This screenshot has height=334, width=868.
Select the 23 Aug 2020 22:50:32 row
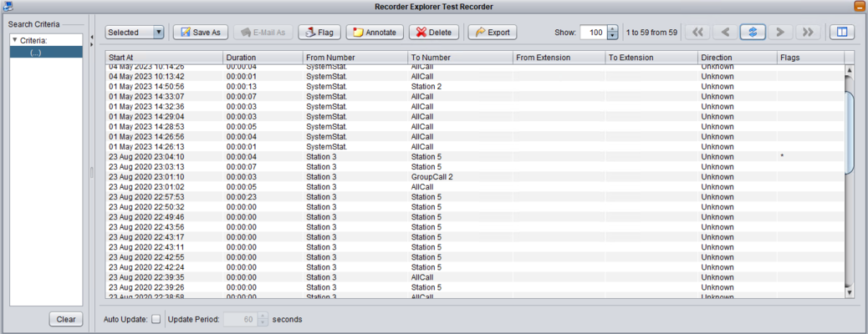[x=475, y=207]
